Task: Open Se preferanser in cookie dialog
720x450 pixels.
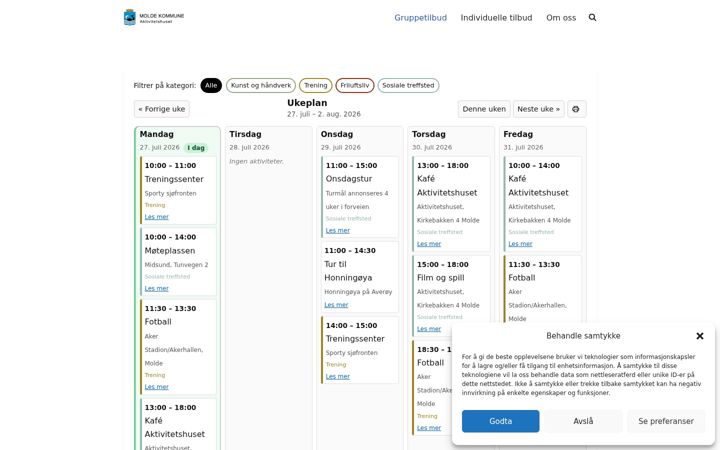Action: point(666,421)
